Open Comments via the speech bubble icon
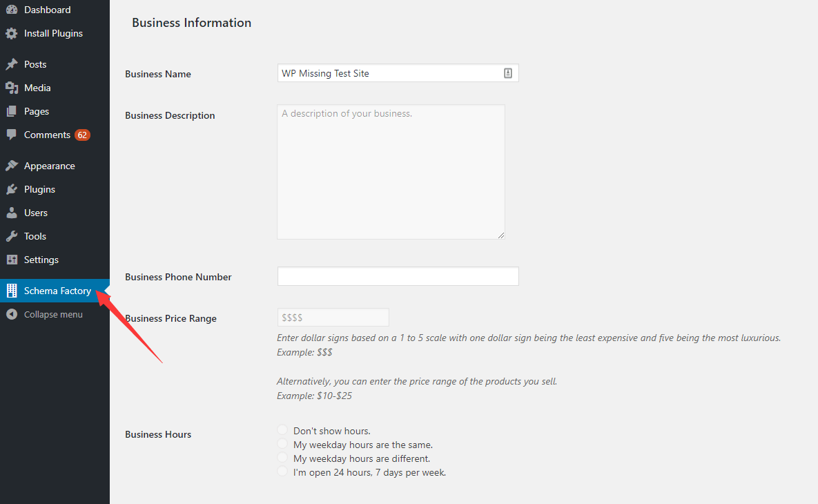 (x=11, y=135)
